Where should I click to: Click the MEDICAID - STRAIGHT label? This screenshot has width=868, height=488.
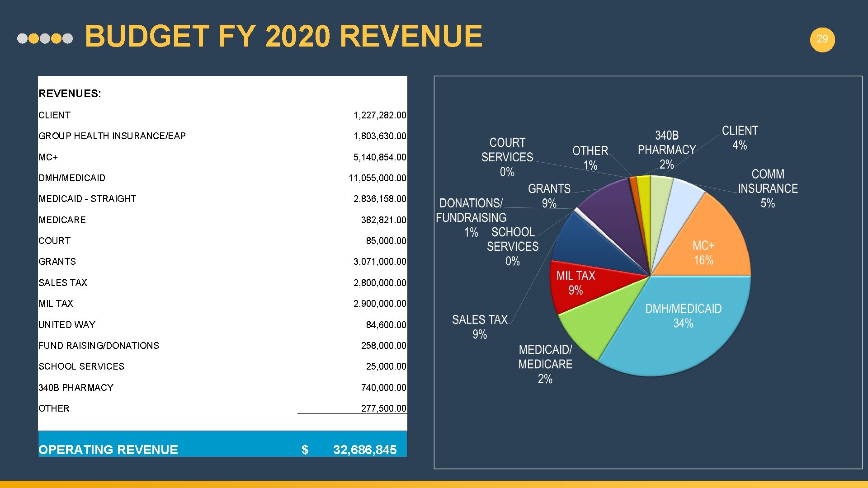click(x=87, y=199)
